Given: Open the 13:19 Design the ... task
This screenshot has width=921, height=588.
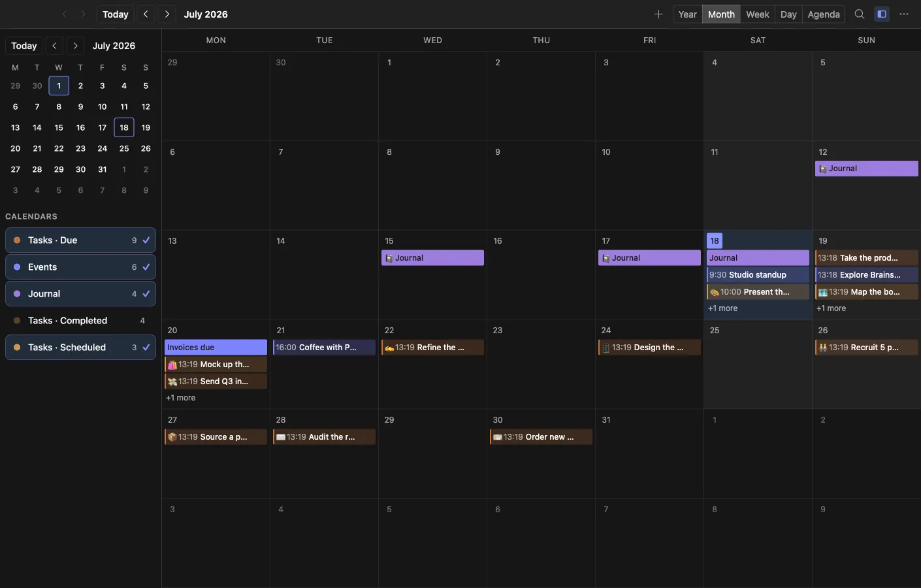Looking at the screenshot, I should point(649,348).
